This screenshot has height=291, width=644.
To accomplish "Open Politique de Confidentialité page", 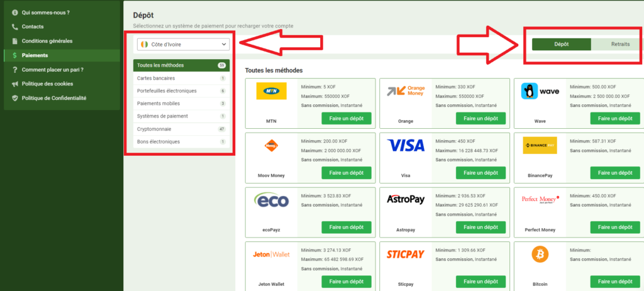I will [54, 98].
